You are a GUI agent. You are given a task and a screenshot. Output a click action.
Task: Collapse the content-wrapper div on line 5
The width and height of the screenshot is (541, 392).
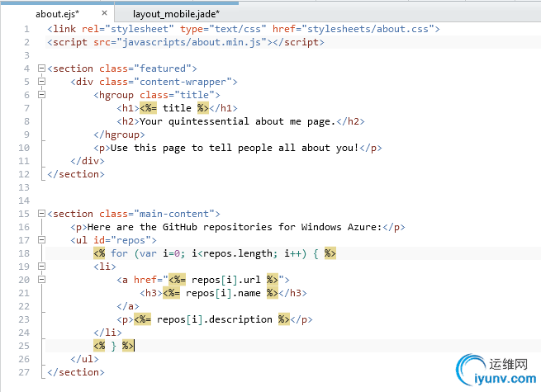[x=41, y=82]
